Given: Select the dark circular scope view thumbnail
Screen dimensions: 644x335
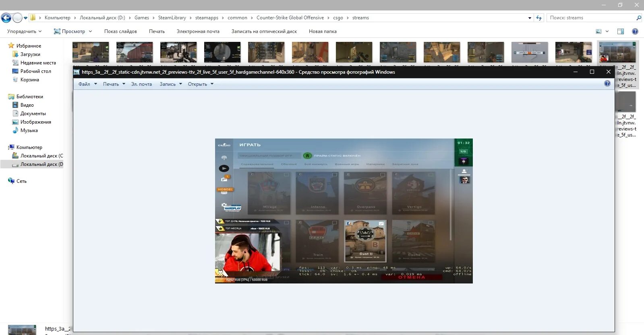Looking at the screenshot, I should tap(222, 52).
